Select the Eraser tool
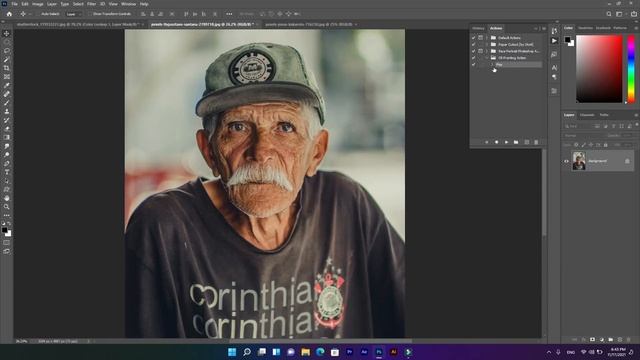Screen dimensions: 640x360 7,129
